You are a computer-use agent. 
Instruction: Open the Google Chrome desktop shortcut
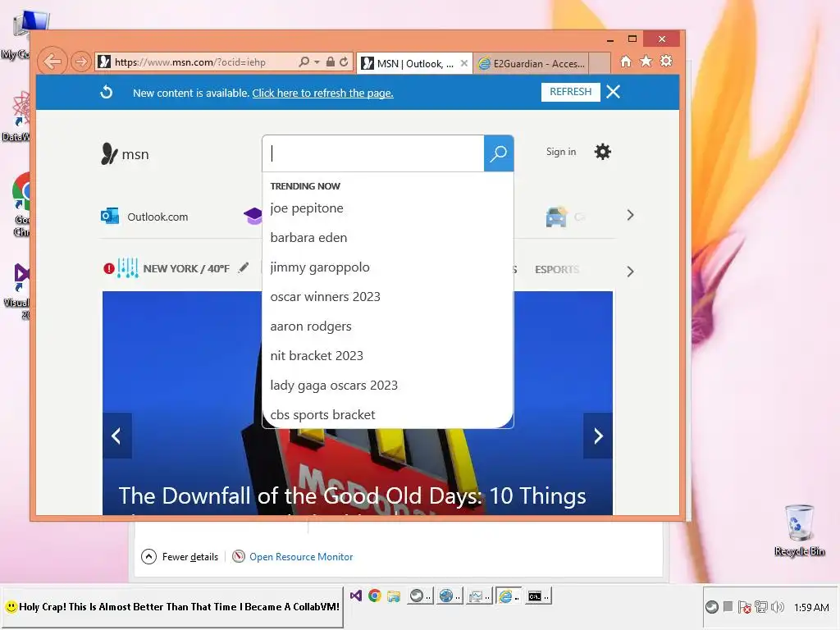[x=21, y=204]
